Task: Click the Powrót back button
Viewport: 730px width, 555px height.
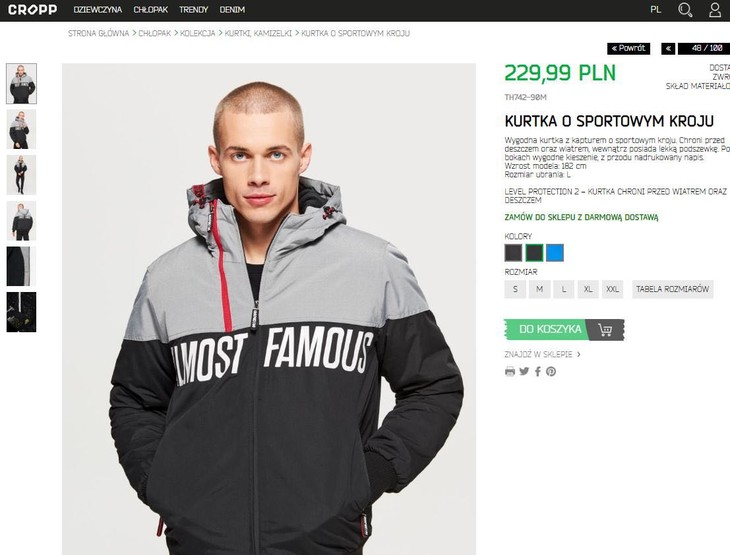Action: coord(629,48)
